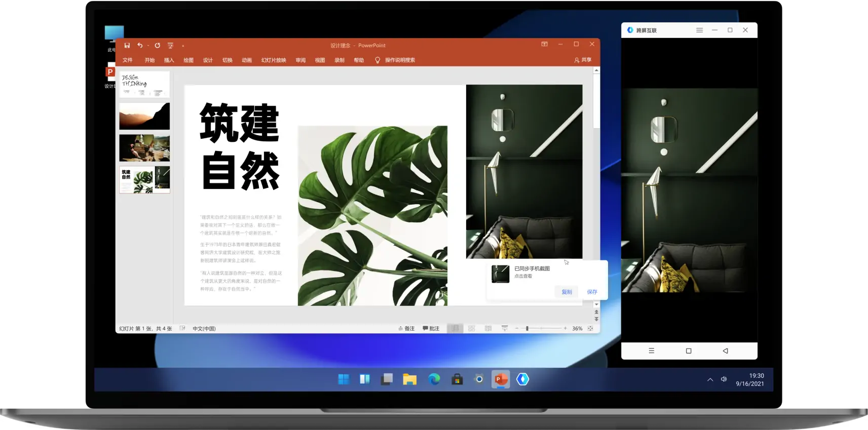
Task: Open the phone menu icon in 跨屏互联 window
Action: [x=699, y=30]
